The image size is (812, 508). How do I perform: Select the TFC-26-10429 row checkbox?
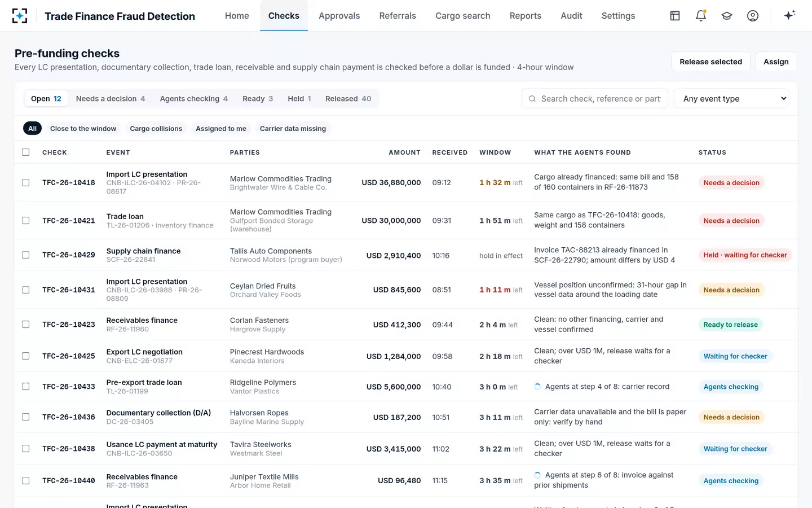click(x=25, y=255)
